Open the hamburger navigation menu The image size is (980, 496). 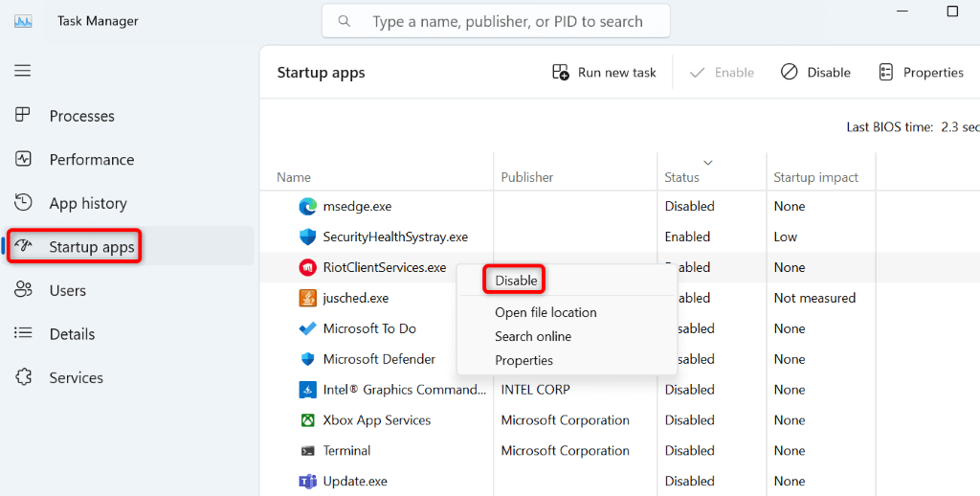pyautogui.click(x=23, y=71)
